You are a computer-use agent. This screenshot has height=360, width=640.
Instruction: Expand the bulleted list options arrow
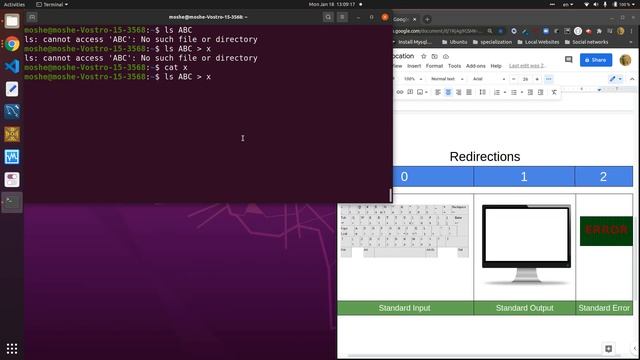pyautogui.click(x=522, y=93)
